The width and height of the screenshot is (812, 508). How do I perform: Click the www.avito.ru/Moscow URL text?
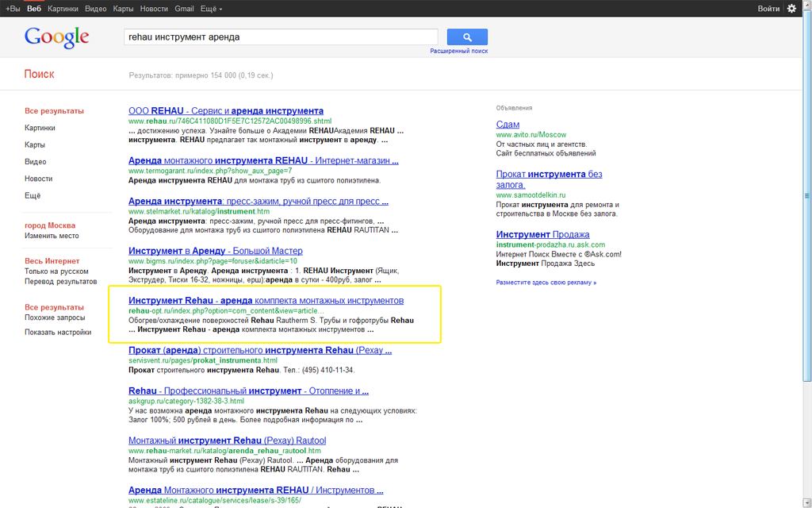[x=531, y=134]
